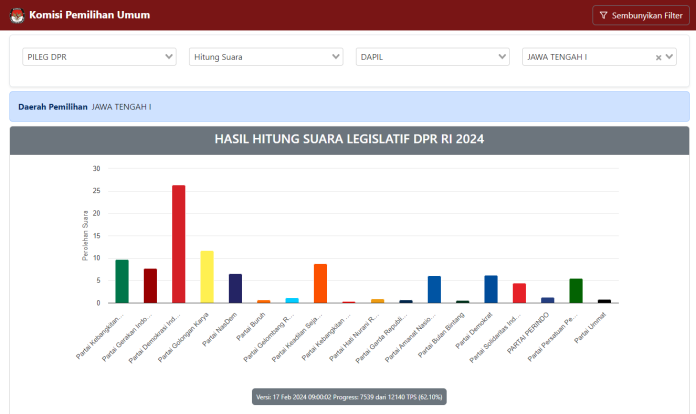Click the KPU logo in the header
This screenshot has height=414, width=696.
point(17,15)
